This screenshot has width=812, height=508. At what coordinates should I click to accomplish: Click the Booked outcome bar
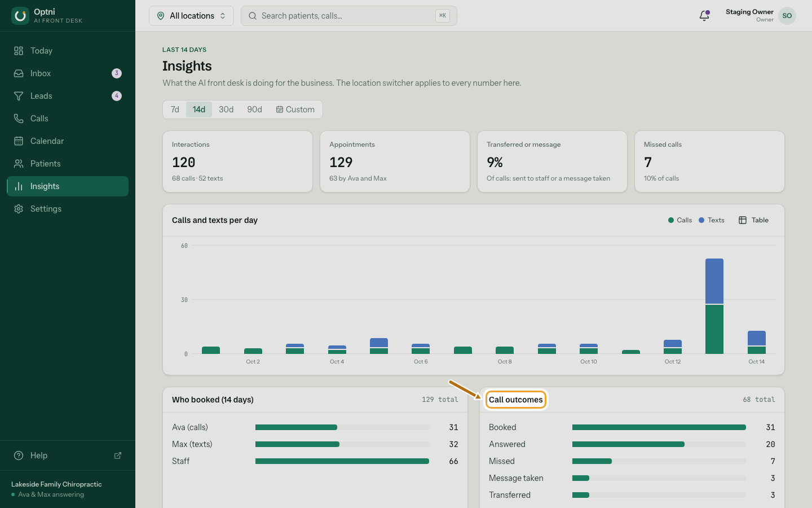click(659, 427)
